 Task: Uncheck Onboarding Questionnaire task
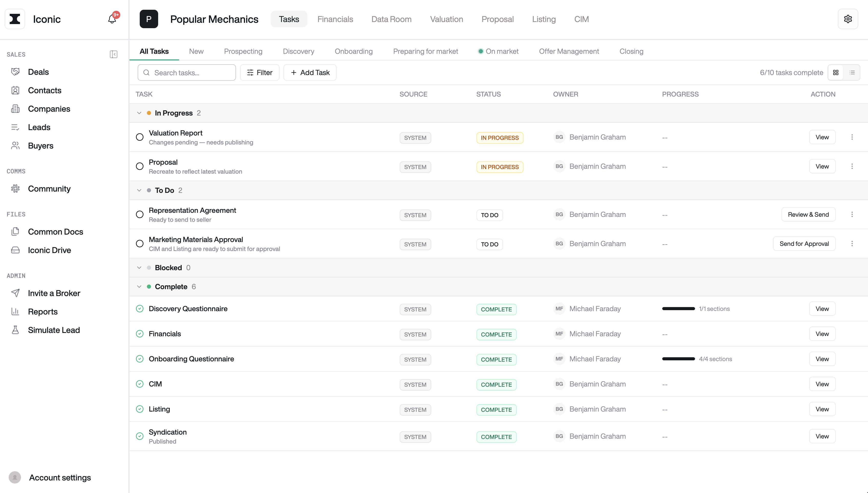pos(140,359)
